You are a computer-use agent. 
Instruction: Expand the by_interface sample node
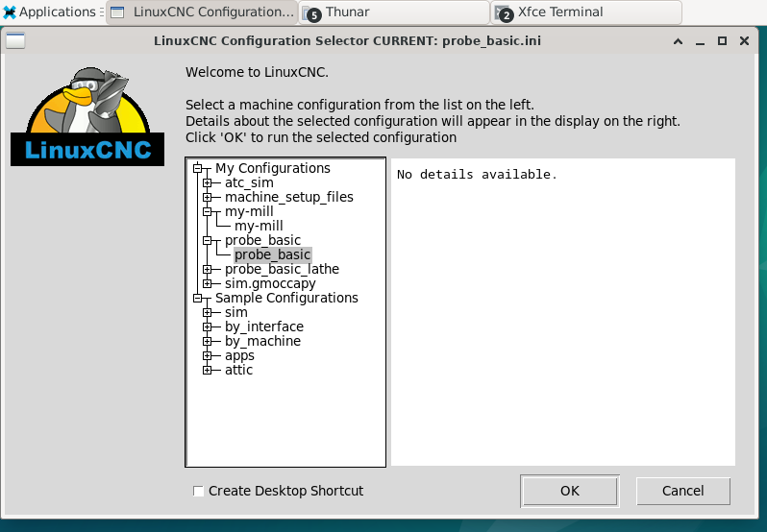click(207, 326)
